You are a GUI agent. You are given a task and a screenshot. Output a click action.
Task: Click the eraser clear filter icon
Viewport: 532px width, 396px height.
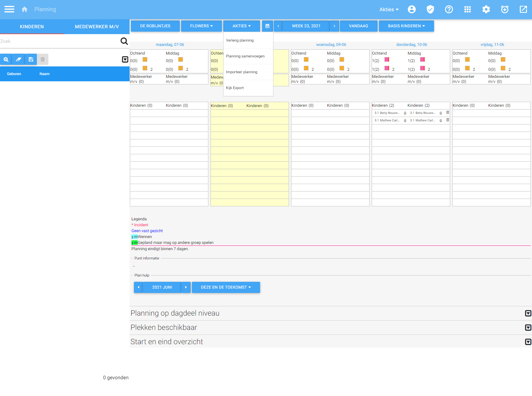(18, 59)
